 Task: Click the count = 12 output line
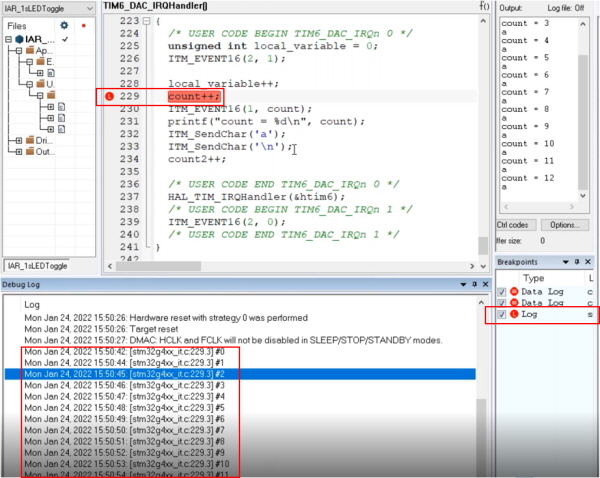pos(528,178)
